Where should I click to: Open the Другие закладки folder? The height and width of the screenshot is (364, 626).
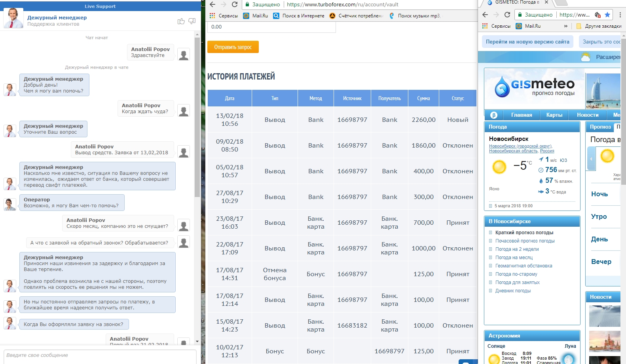(599, 26)
